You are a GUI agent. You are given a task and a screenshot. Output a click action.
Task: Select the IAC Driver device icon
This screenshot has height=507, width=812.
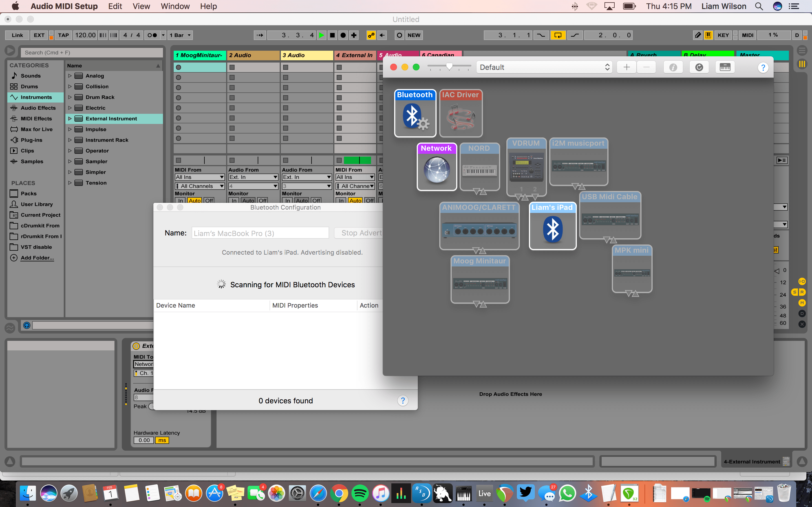pyautogui.click(x=461, y=113)
